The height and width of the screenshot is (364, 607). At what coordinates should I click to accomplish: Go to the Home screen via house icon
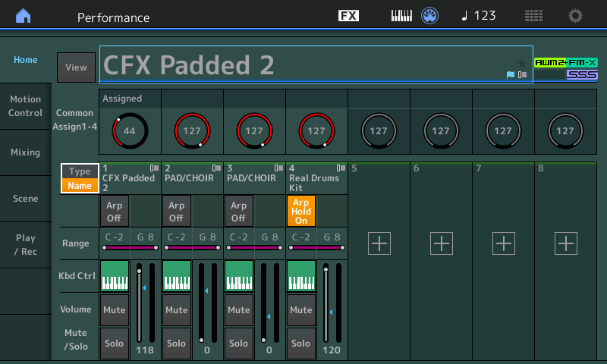point(24,16)
